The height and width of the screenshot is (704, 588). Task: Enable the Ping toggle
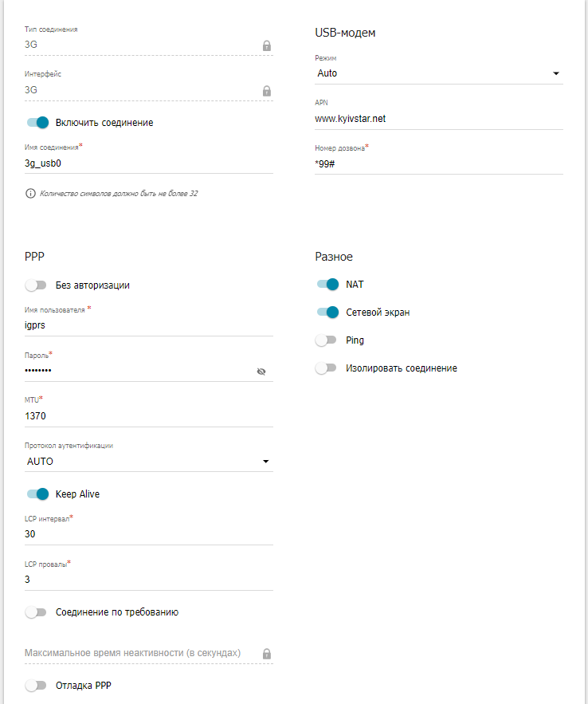point(327,340)
